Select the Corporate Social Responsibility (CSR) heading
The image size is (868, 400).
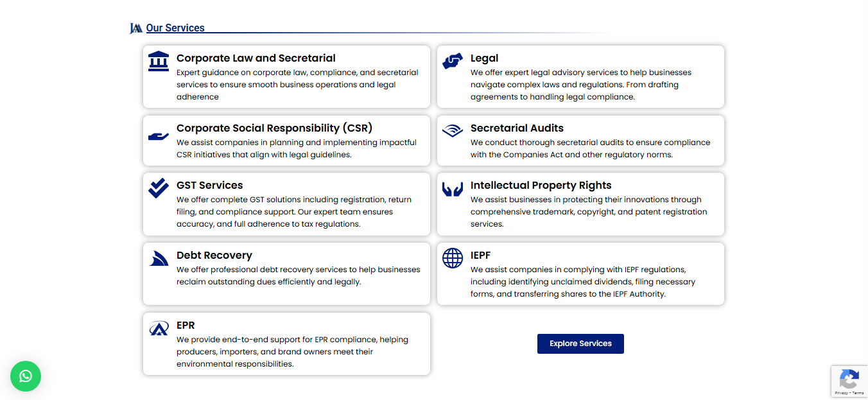(x=275, y=128)
